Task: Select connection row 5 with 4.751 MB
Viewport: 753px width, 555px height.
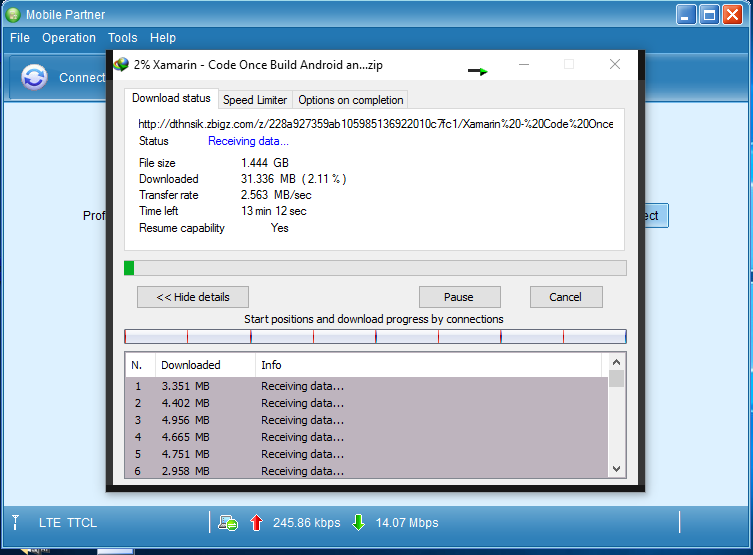Action: point(367,454)
